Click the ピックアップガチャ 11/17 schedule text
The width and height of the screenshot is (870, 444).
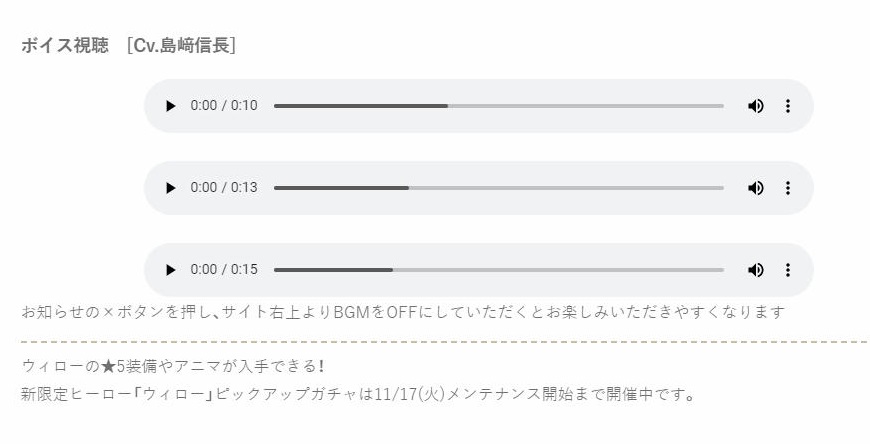[357, 394]
